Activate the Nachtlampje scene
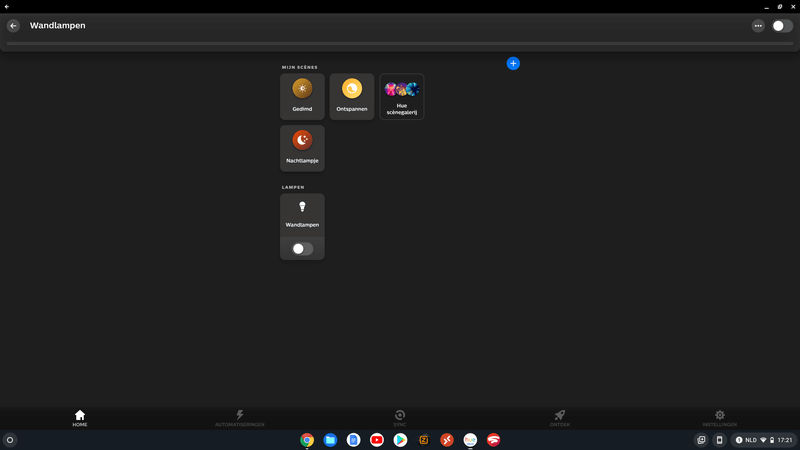 (302, 148)
